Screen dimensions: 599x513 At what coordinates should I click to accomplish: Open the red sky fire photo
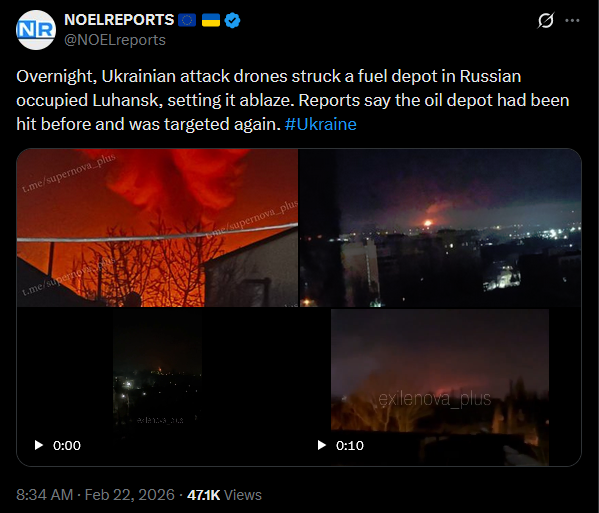coord(157,228)
